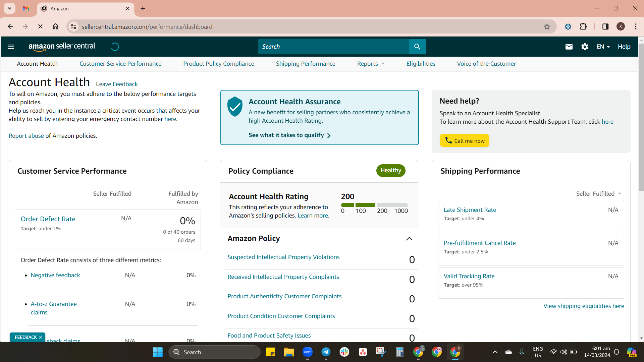Open the Pre-fulfillment Cancel Rate link
Screen dimensions: 644x362
[x=479, y=243]
